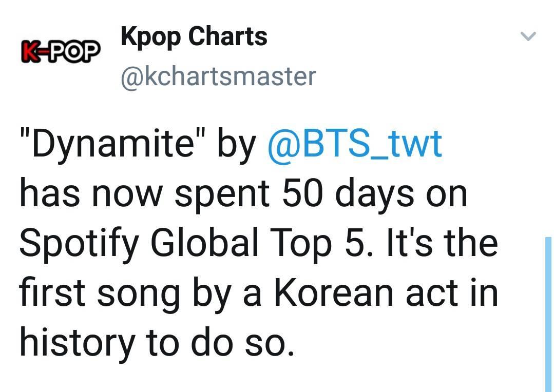This screenshot has height=392, width=554.
Task: Click the @ symbol of @BTS_twt
Action: click(283, 144)
